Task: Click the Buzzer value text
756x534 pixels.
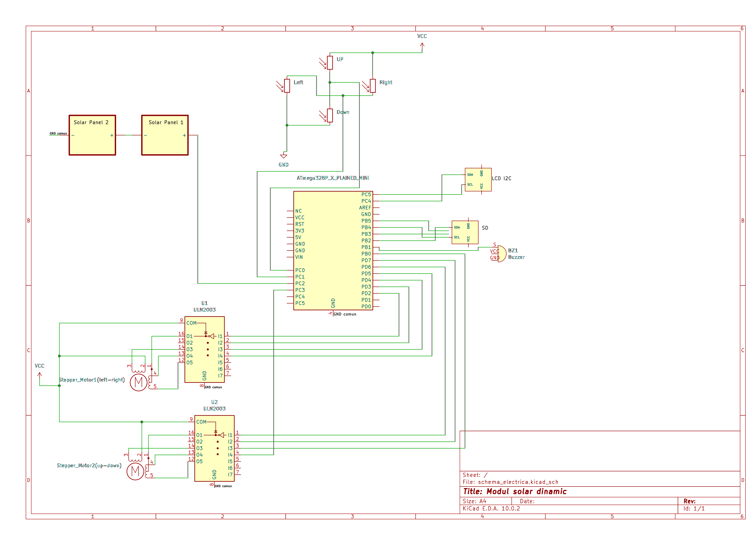Action: click(516, 257)
